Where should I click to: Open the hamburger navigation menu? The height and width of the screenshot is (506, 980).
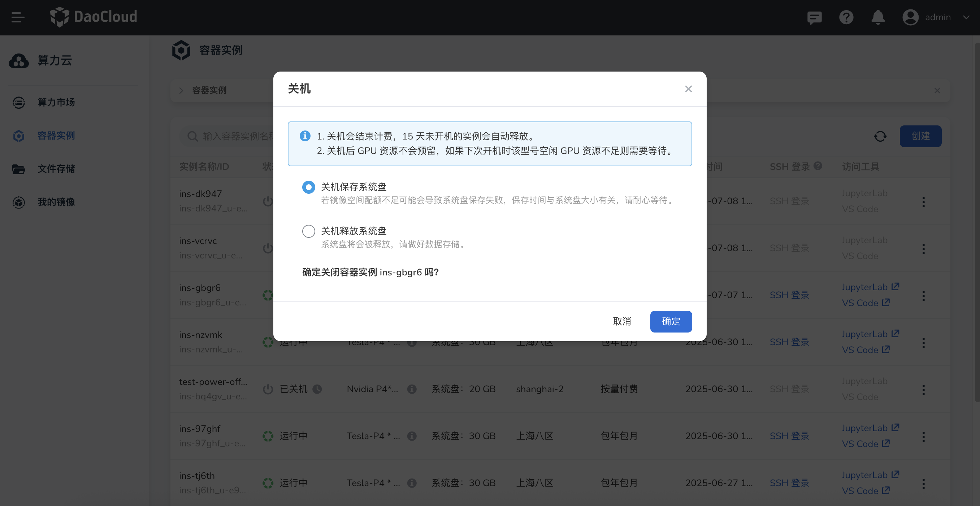[x=17, y=17]
